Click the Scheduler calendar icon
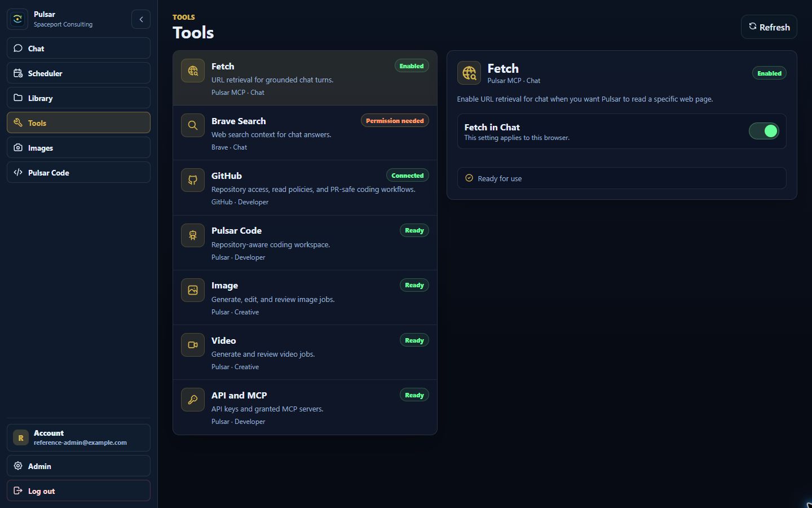 (x=18, y=73)
